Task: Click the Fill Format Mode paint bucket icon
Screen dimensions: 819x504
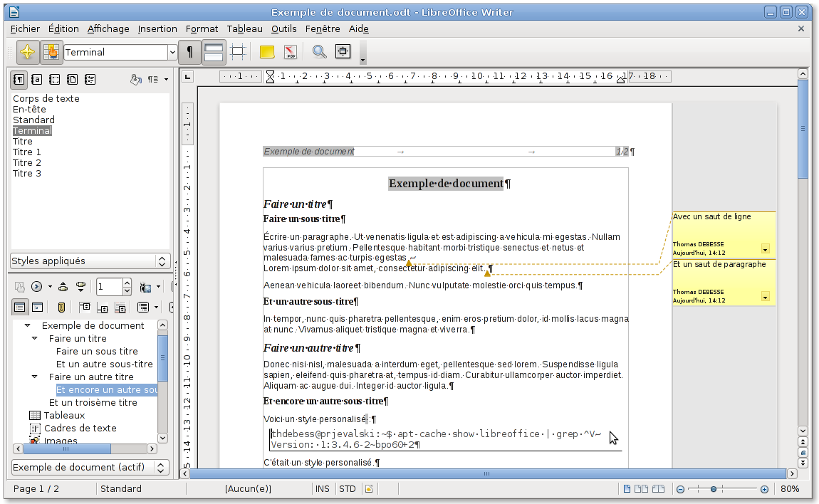Action: pos(136,80)
